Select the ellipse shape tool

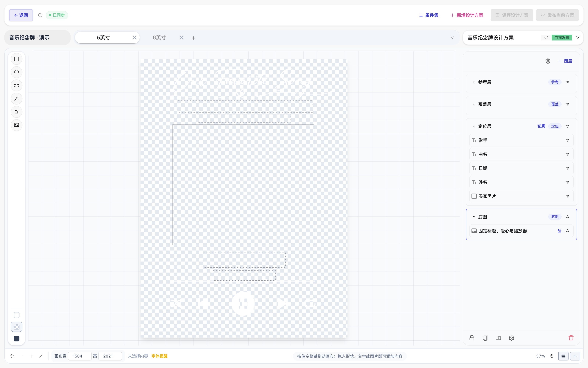[17, 72]
